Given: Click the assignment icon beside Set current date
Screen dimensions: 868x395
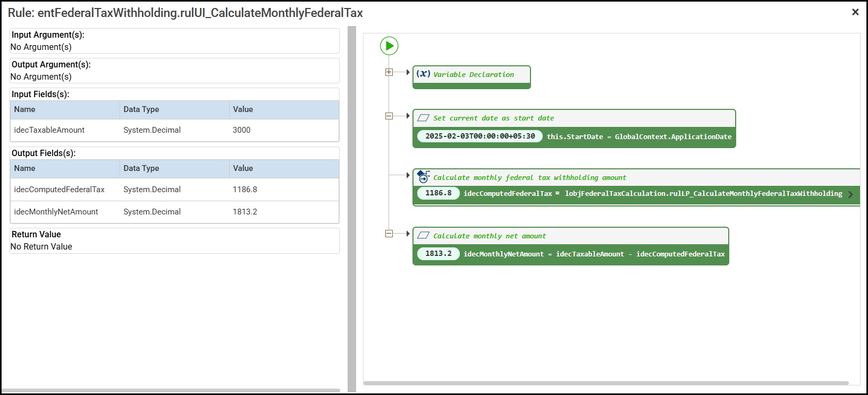Looking at the screenshot, I should [423, 118].
